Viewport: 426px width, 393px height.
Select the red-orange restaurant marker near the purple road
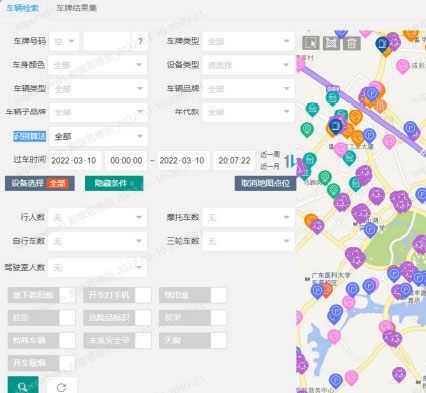pos(380,106)
